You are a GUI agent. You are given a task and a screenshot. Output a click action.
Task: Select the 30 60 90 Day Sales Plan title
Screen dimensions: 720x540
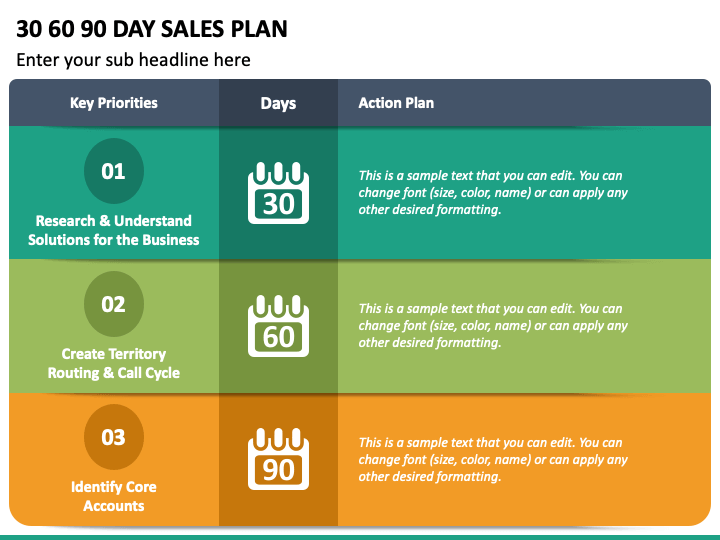pos(152,29)
